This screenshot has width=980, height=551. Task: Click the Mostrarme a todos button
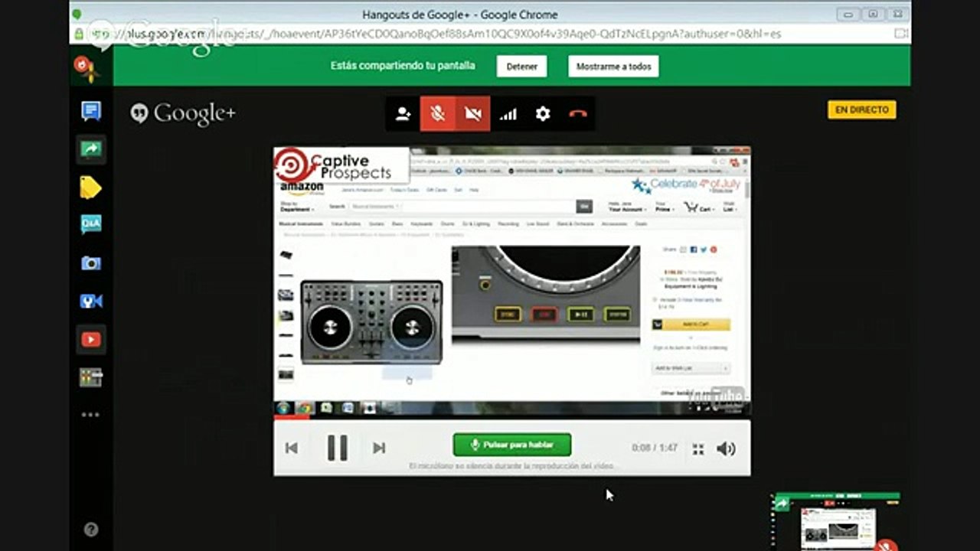click(x=613, y=67)
